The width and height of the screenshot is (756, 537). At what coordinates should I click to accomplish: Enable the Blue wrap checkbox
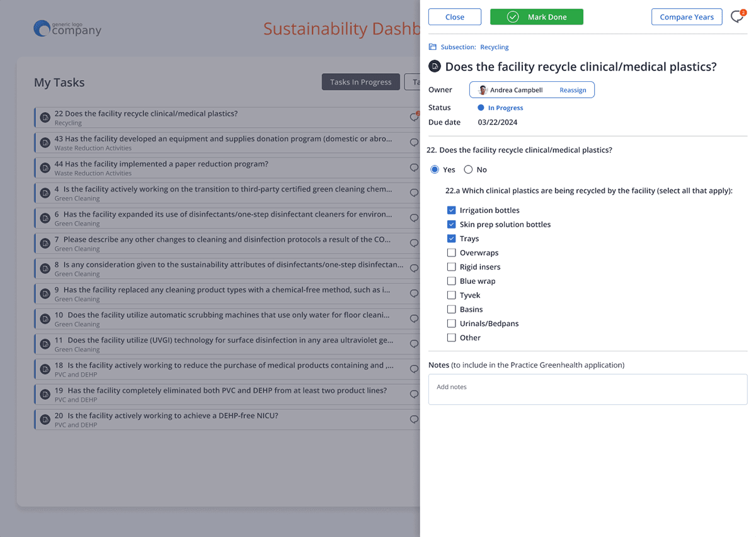coord(451,281)
